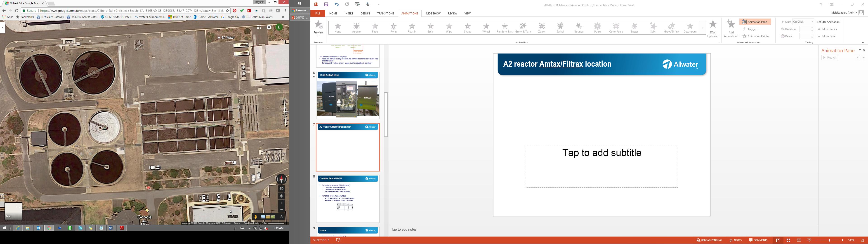868x244 pixels.
Task: Collapse the PowerPoint ribbon
Action: tap(863, 42)
